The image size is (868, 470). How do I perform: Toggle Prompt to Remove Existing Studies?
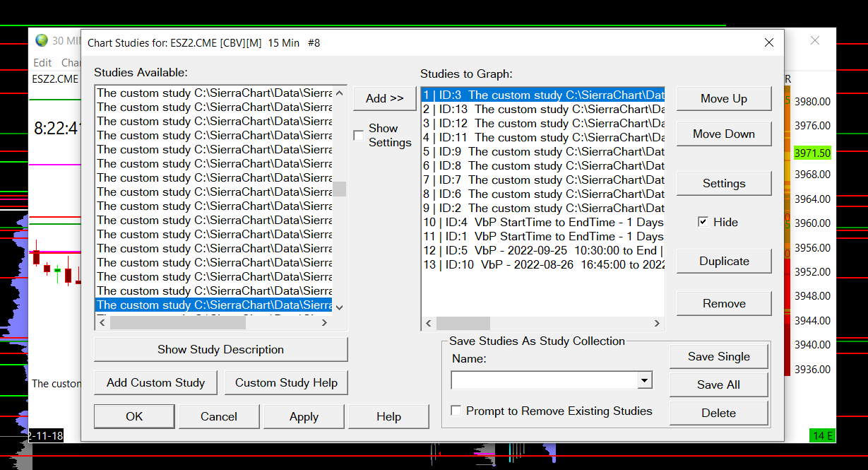tap(456, 411)
